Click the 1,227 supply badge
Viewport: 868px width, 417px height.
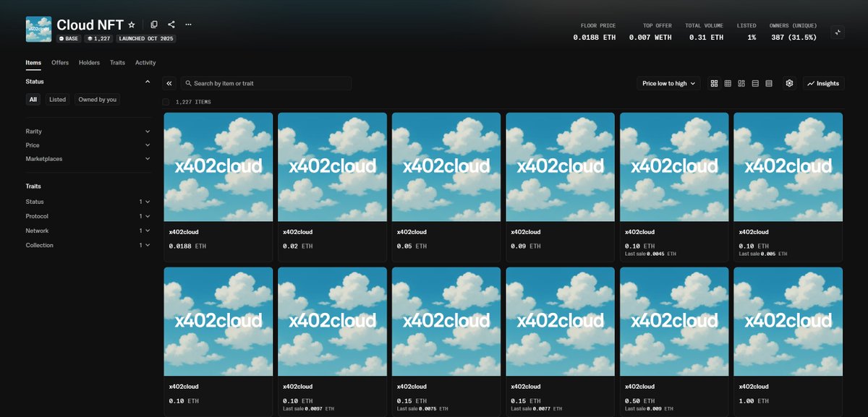tap(98, 38)
